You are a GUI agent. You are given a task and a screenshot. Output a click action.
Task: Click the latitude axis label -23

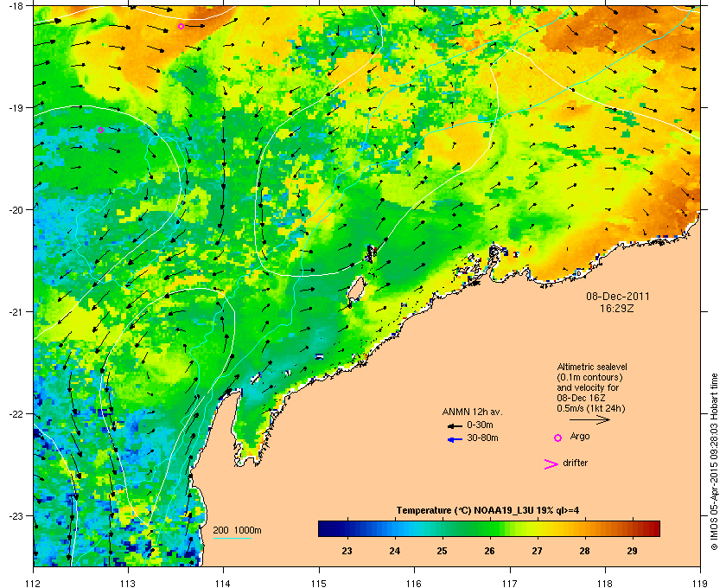16,515
